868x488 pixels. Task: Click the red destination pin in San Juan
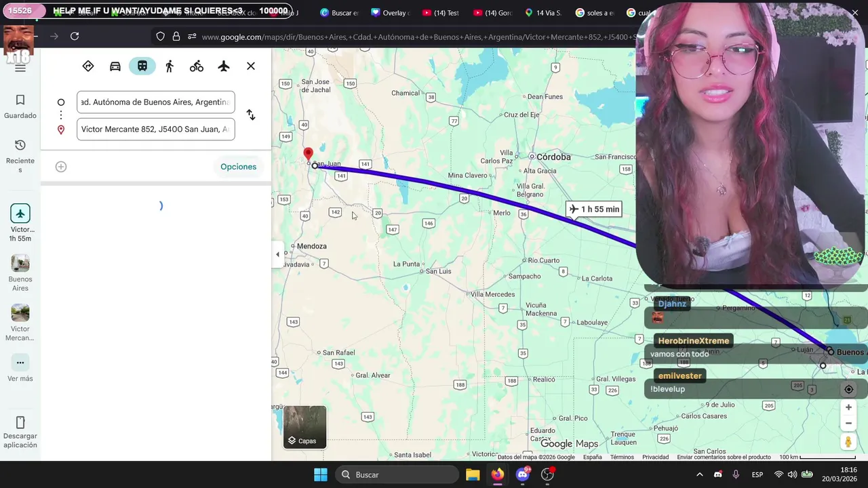[x=308, y=155]
